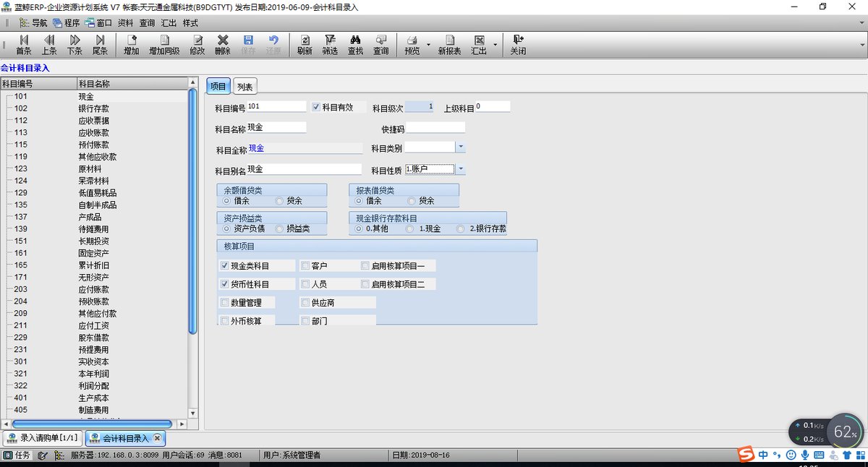Open 科目性质 dropdown arrow
Image resolution: width=868 pixels, height=467 pixels.
tap(461, 169)
